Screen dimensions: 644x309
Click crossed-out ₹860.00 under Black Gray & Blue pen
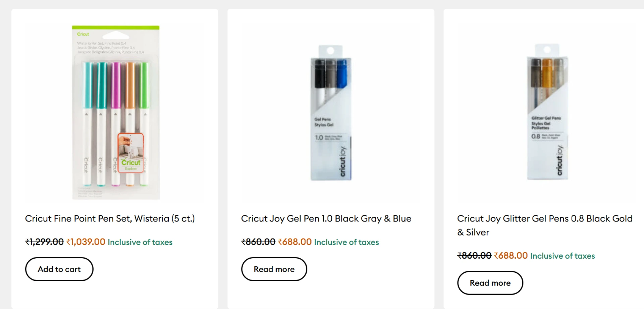point(258,242)
